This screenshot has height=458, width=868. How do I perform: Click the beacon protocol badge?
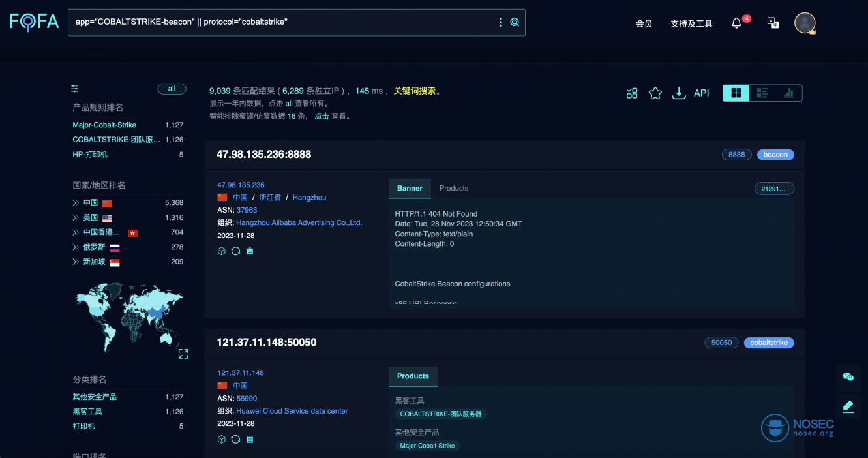click(775, 155)
